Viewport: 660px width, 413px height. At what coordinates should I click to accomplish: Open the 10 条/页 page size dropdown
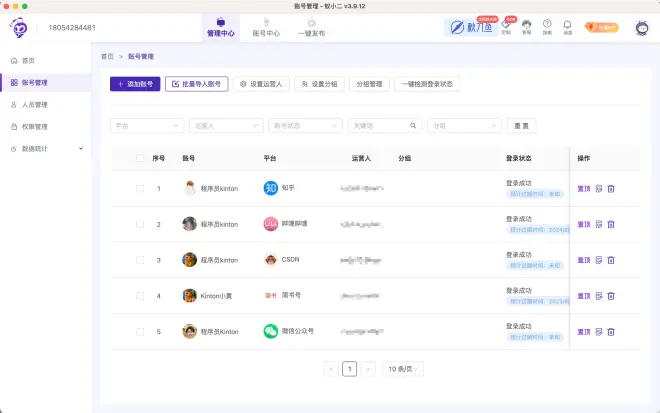click(404, 369)
